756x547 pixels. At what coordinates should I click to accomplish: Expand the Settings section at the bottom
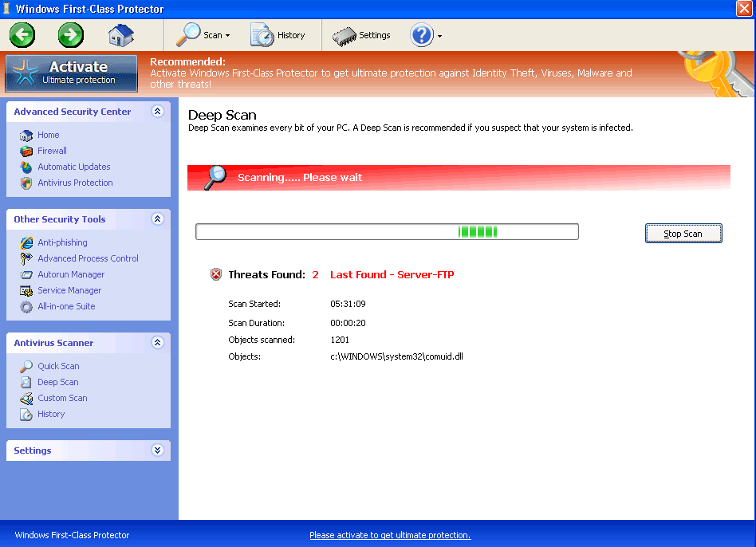[x=157, y=451]
